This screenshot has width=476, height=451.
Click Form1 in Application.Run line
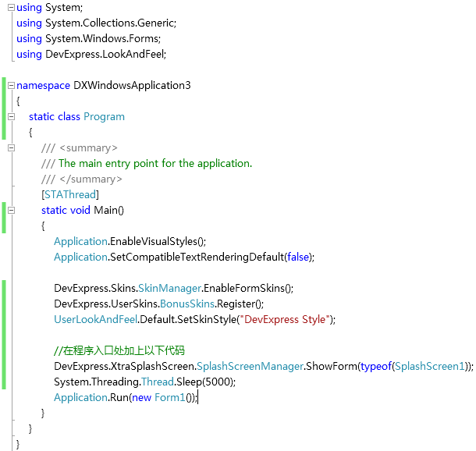[x=169, y=398]
